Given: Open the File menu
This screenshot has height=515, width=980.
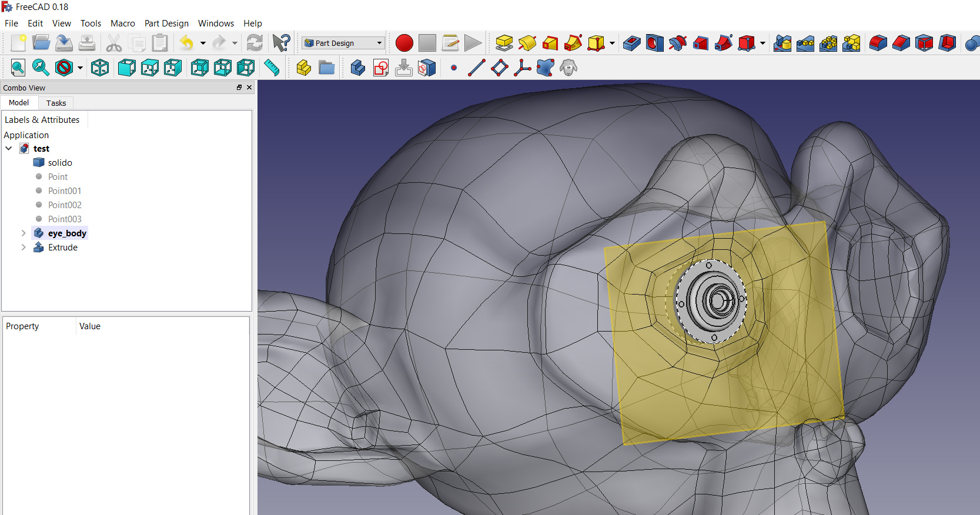Looking at the screenshot, I should (x=11, y=24).
